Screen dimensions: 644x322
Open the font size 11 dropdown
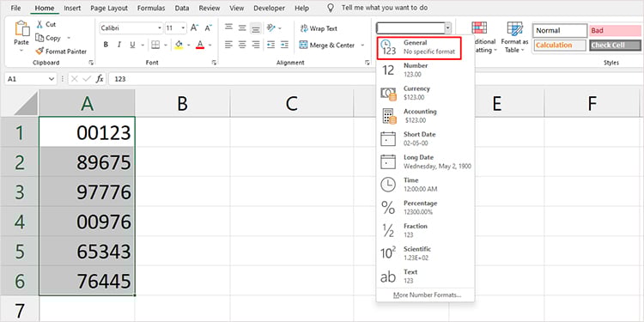point(183,28)
